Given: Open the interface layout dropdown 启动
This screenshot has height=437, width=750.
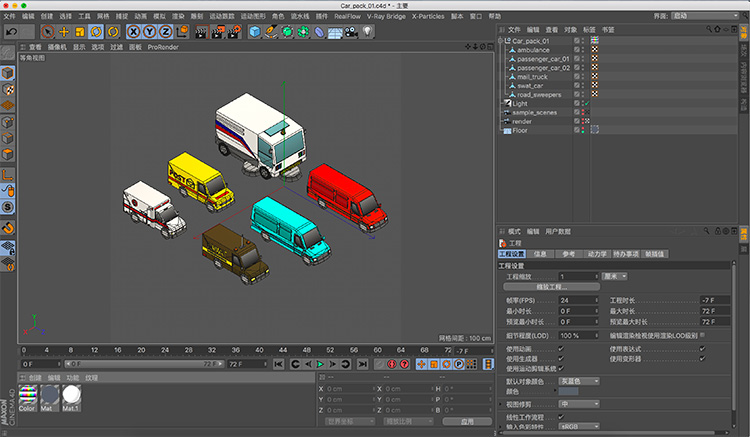Looking at the screenshot, I should click(x=705, y=16).
